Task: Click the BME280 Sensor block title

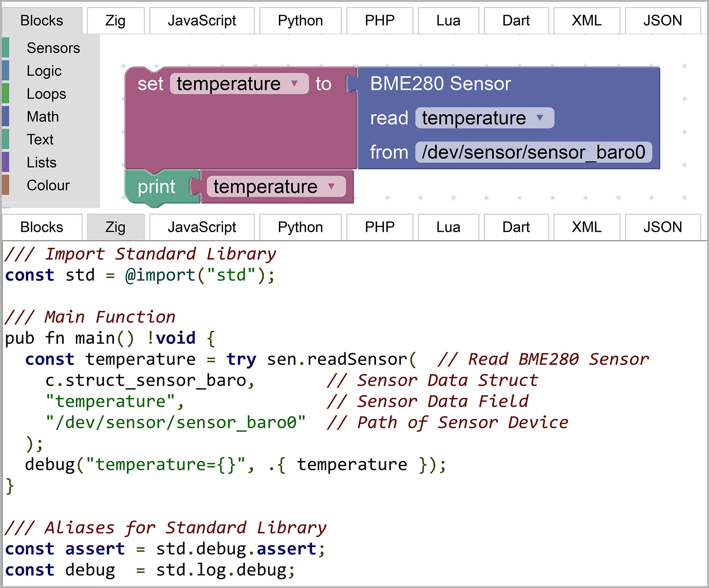Action: 440,83
